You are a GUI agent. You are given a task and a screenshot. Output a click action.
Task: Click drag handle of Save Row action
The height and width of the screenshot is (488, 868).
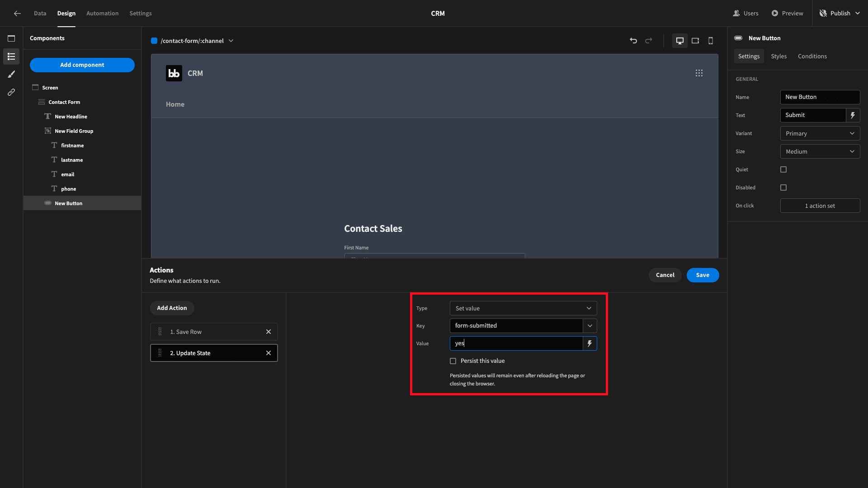pyautogui.click(x=160, y=332)
